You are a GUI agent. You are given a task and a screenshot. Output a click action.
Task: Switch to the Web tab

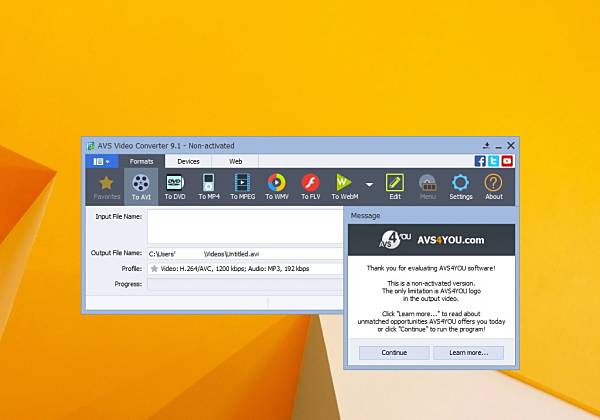pos(235,161)
